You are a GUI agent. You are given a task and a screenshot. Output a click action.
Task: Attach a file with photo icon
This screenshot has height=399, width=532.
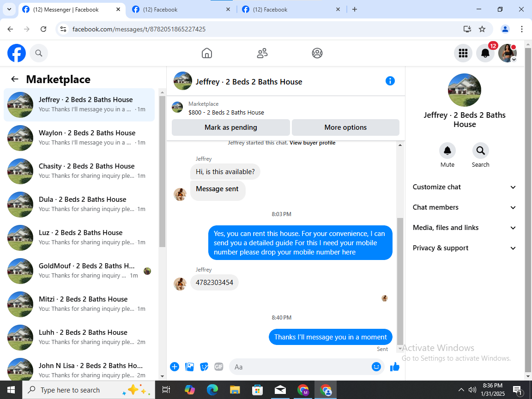(x=189, y=367)
